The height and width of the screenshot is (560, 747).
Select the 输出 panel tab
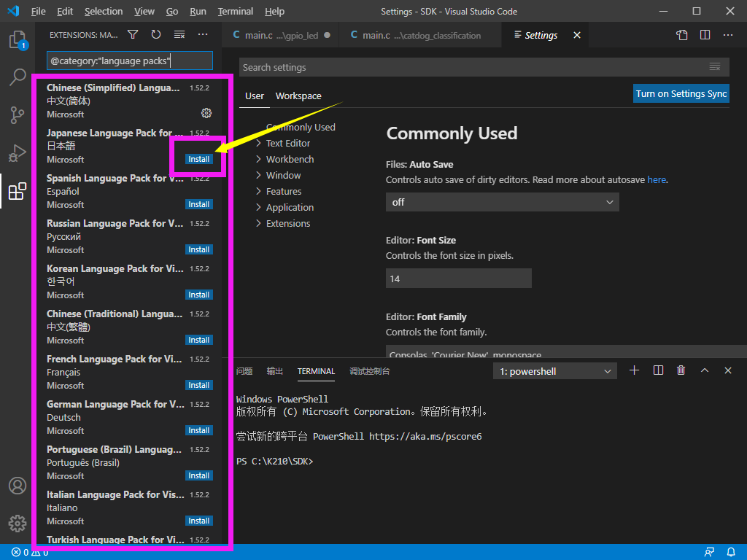click(275, 371)
